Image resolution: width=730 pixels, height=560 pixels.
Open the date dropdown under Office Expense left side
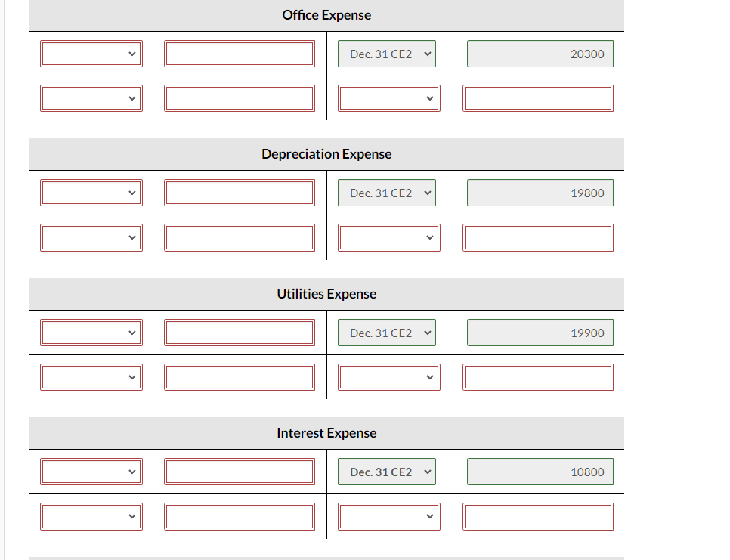click(91, 53)
